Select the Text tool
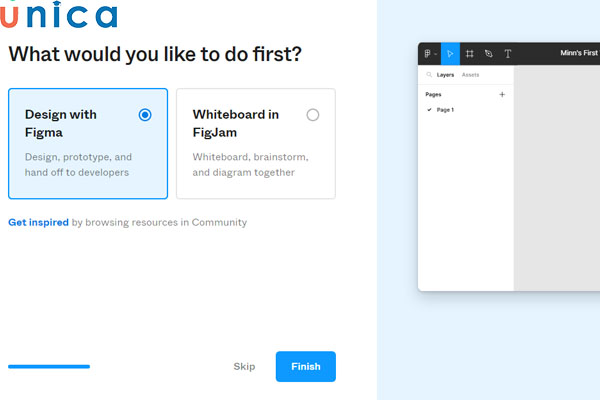The width and height of the screenshot is (600, 400). (507, 54)
